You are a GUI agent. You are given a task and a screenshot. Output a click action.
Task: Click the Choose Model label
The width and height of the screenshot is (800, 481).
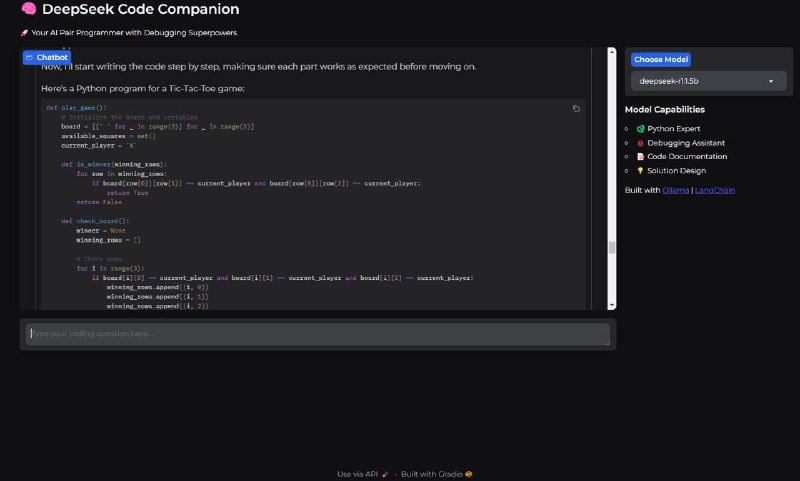(661, 60)
